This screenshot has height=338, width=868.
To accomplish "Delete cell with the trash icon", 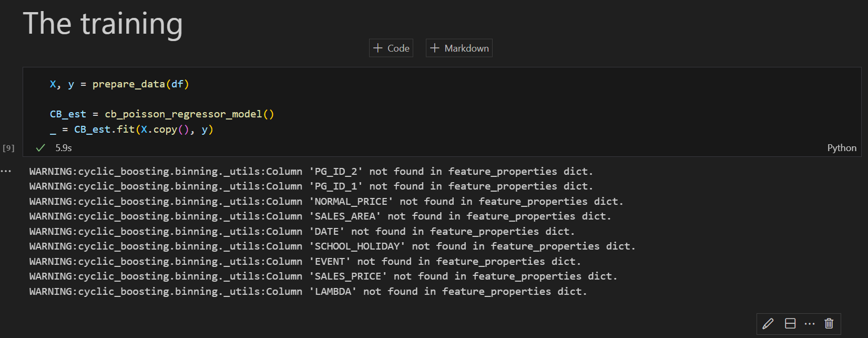I will click(829, 323).
